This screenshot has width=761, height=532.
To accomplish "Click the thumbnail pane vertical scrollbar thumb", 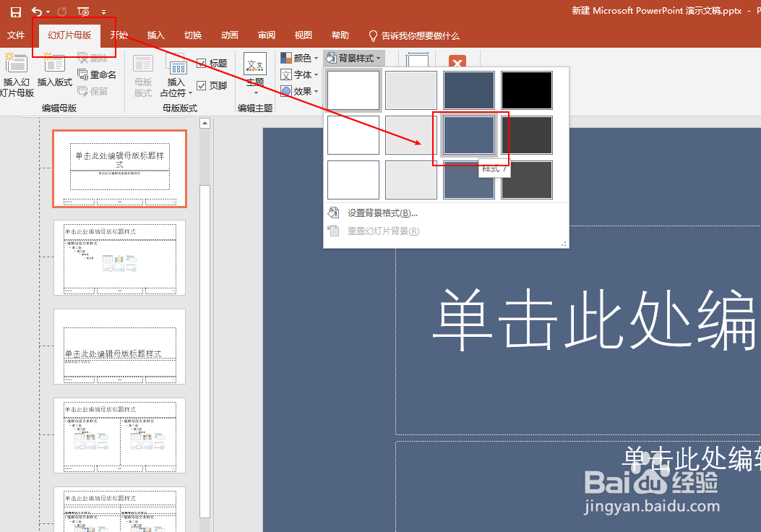I will coord(205,352).
